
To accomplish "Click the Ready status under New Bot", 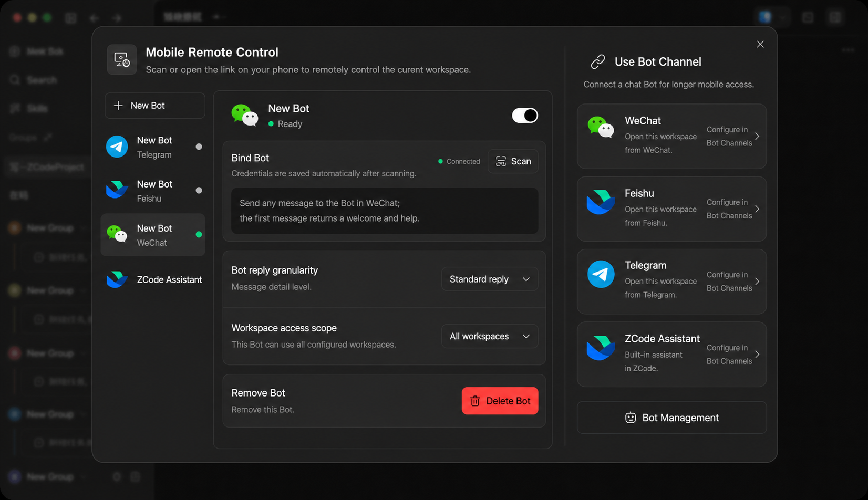I will click(x=285, y=124).
